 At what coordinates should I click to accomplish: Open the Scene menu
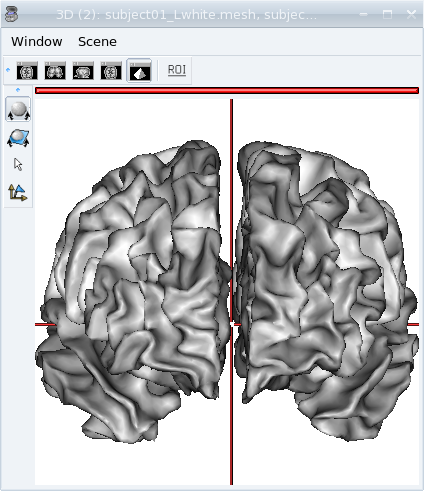[97, 42]
